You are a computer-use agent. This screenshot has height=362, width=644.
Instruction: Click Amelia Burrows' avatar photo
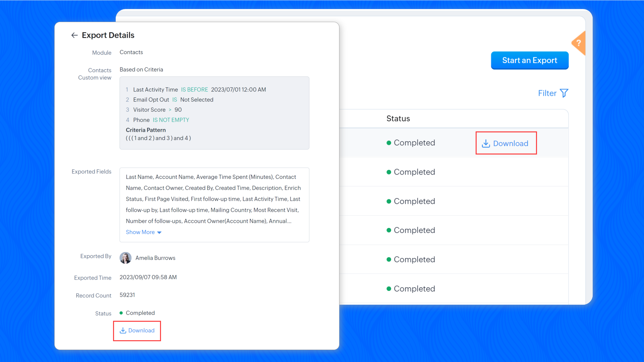coord(125,258)
